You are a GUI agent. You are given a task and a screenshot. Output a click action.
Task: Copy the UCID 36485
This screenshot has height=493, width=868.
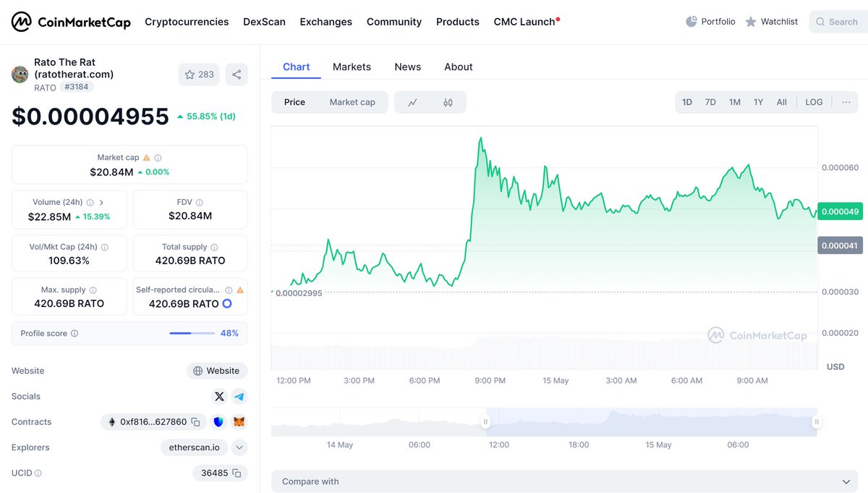tap(236, 473)
